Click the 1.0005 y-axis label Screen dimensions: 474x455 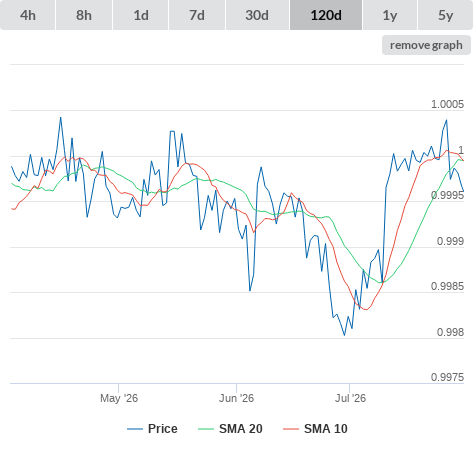(447, 104)
